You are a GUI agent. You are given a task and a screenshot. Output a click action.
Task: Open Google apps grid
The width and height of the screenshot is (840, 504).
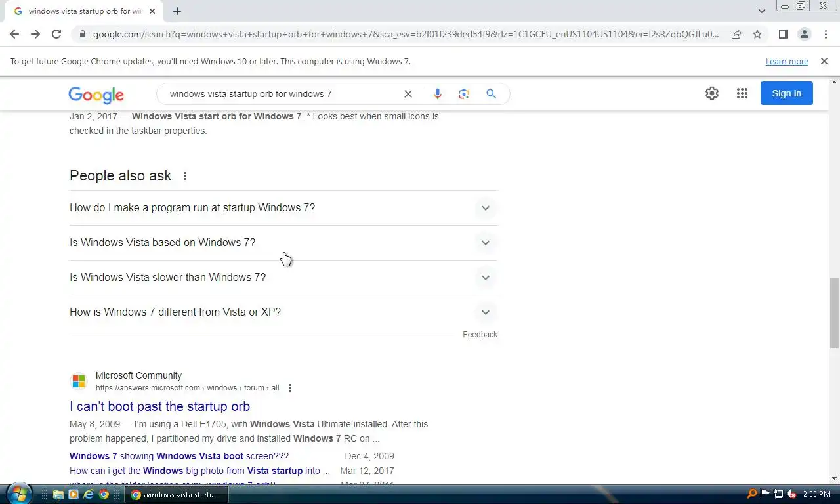742,93
